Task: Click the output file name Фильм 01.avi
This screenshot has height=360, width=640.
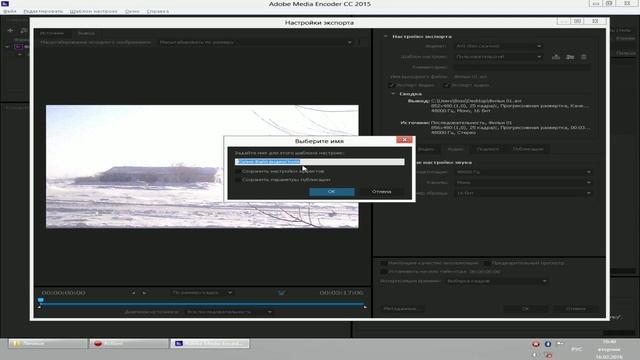Action: click(x=470, y=76)
